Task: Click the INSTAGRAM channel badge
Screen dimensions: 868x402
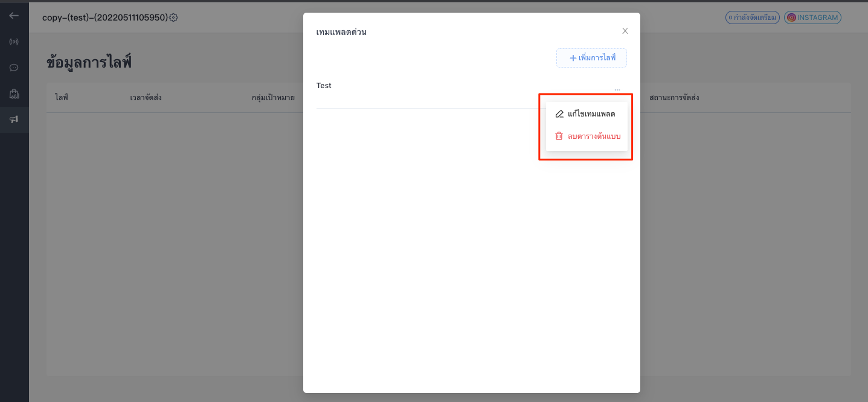Action: tap(812, 18)
